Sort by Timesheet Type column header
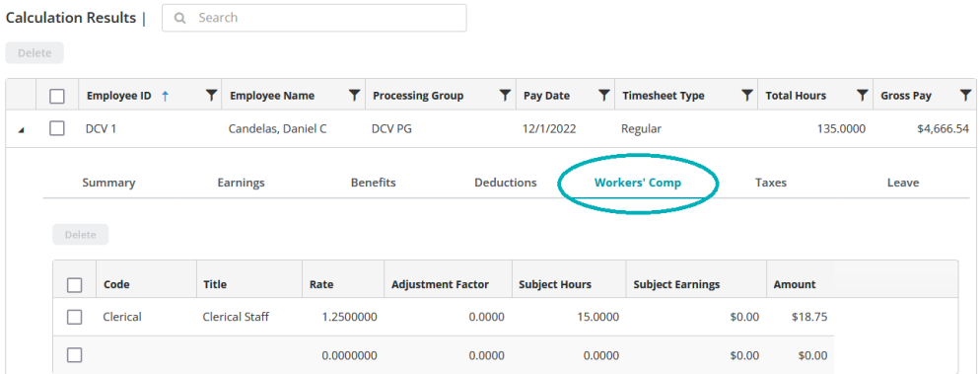The height and width of the screenshot is (374, 980). [x=664, y=96]
